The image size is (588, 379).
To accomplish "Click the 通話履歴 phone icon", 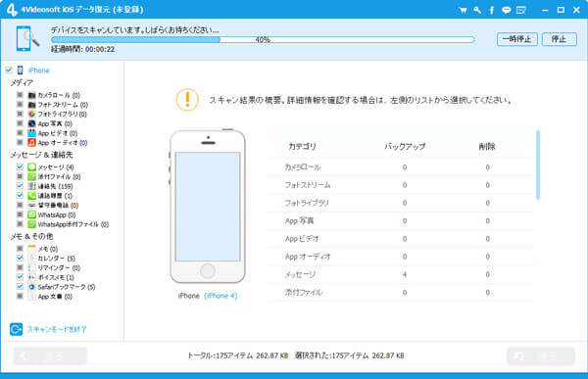I will coord(32,195).
